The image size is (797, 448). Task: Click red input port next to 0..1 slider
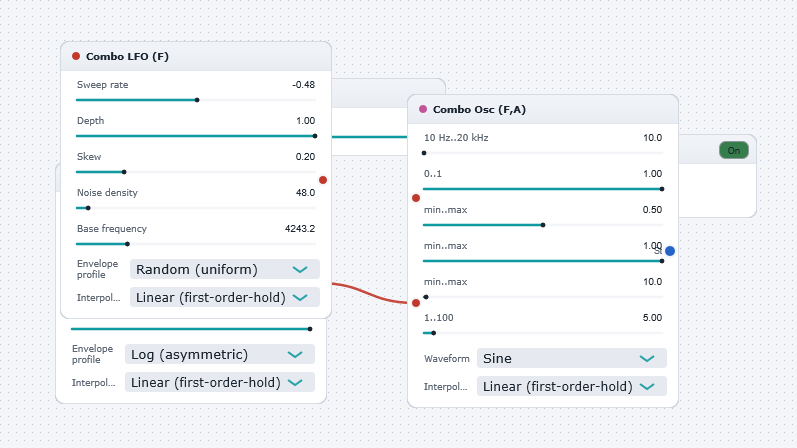[416, 198]
